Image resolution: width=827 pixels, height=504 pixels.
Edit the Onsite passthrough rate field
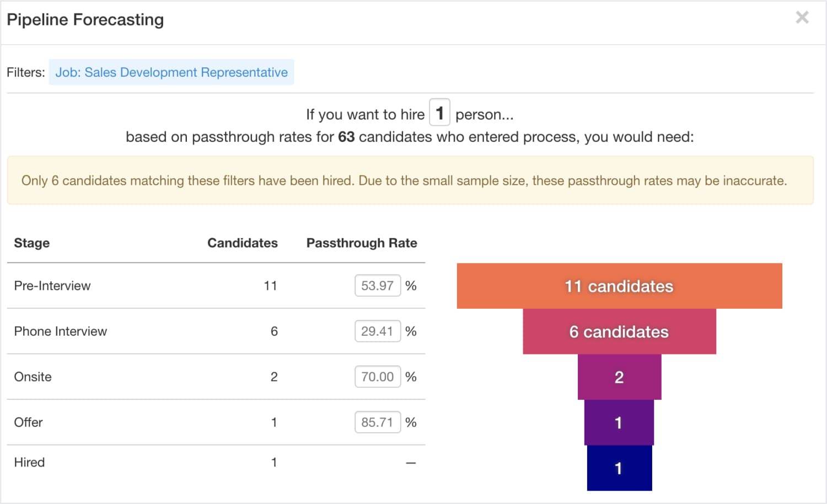378,377
